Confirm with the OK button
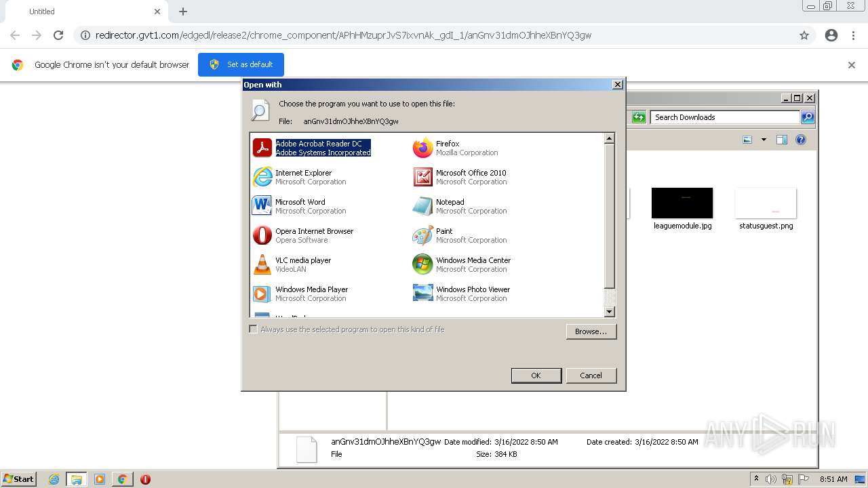Screen dimensions: 868x488 [536, 375]
